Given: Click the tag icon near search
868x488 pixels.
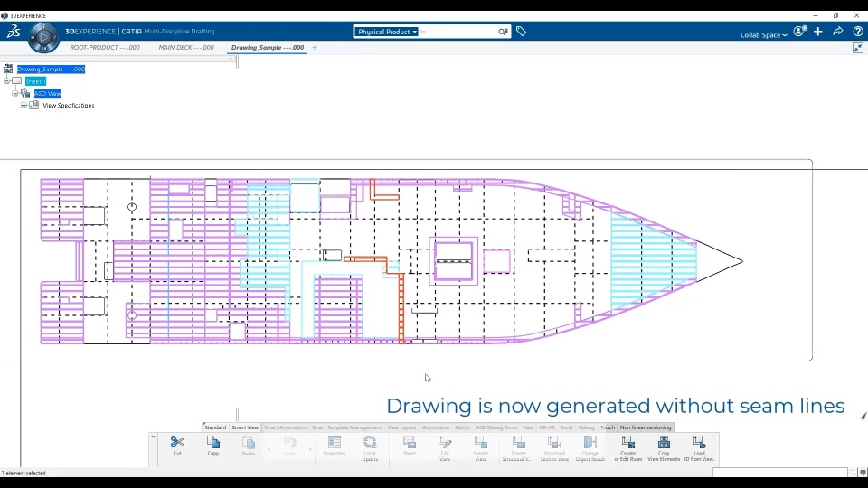Looking at the screenshot, I should [x=521, y=32].
